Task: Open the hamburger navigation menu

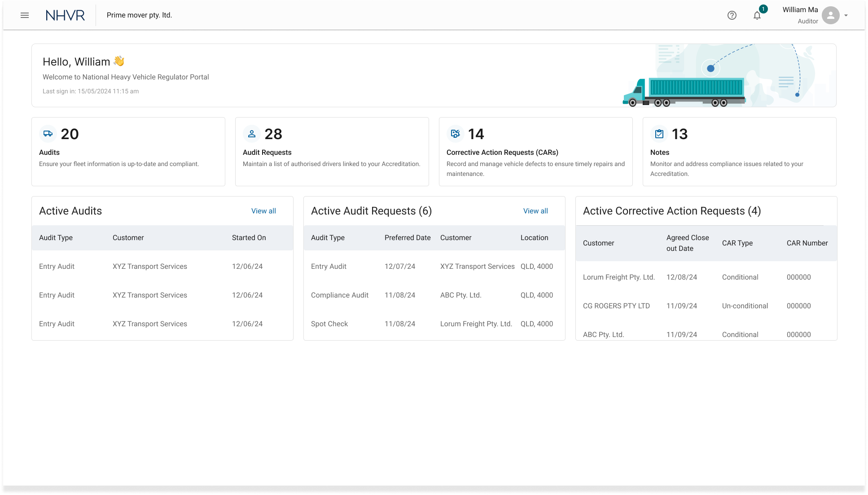Action: coord(25,15)
